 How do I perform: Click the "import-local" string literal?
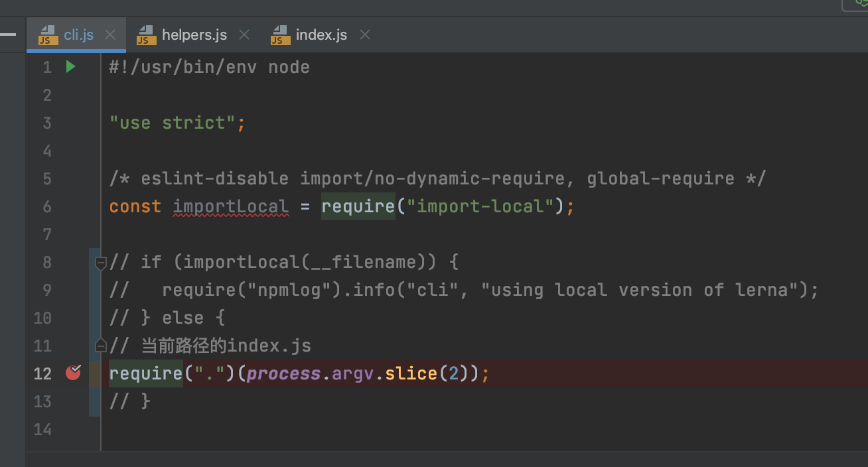coord(480,206)
